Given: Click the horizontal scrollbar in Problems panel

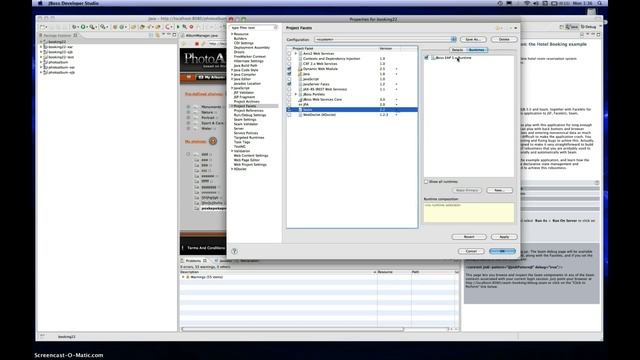Looking at the screenshot, I should (293, 329).
